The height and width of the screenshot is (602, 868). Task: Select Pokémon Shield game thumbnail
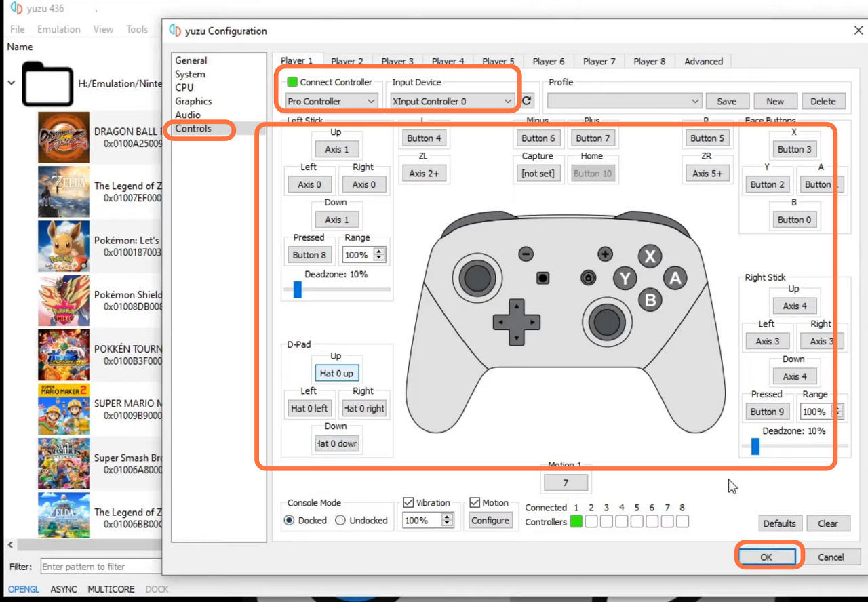64,300
